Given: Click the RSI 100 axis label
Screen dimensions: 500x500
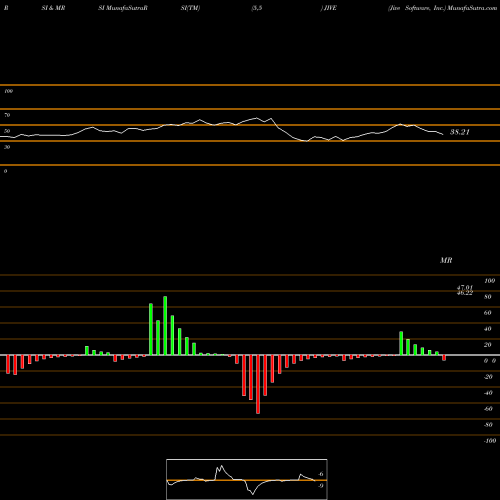Looking at the screenshot, I should point(8,91).
